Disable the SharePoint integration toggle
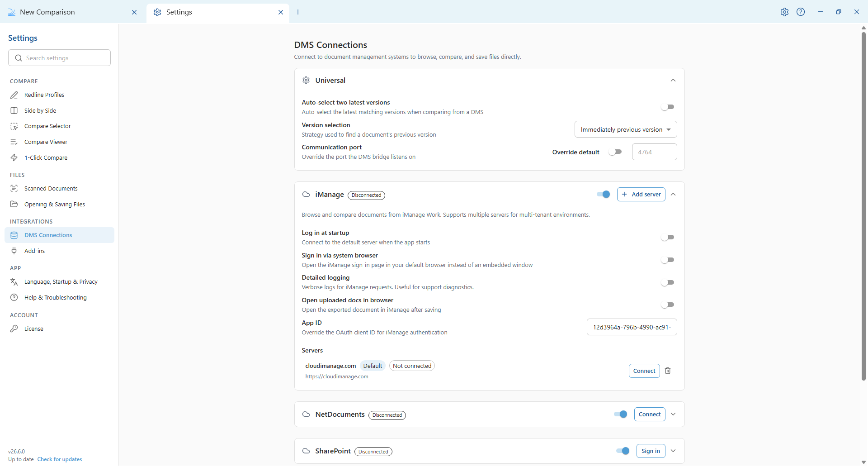868x467 pixels. pyautogui.click(x=623, y=451)
